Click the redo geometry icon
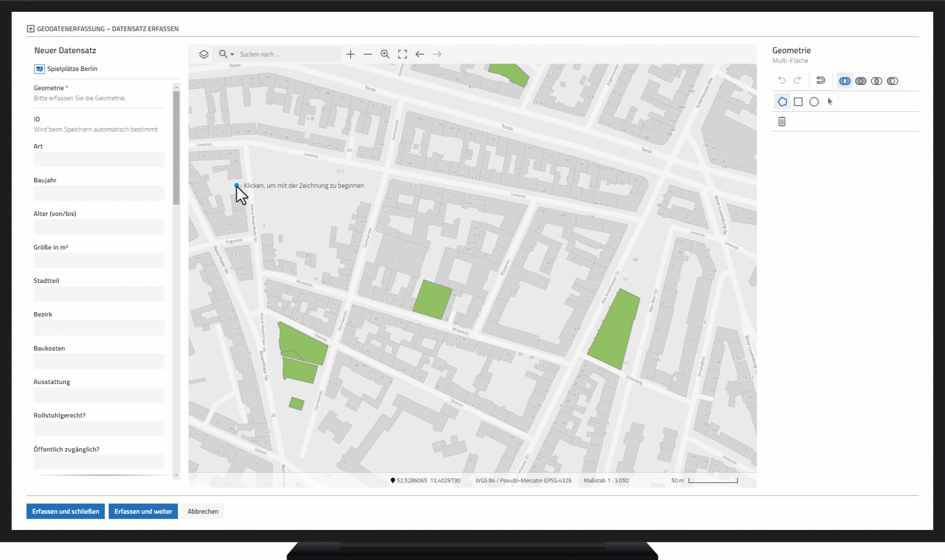 click(798, 80)
